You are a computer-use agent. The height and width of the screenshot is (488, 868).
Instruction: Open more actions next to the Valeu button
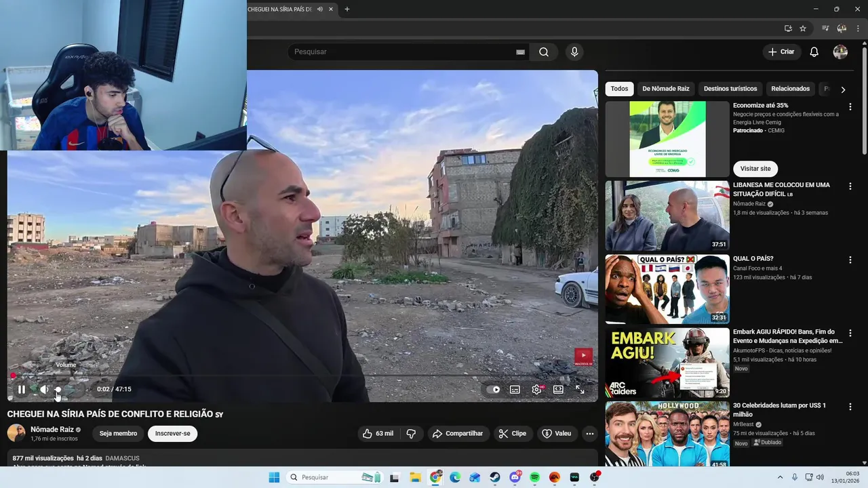coord(590,434)
